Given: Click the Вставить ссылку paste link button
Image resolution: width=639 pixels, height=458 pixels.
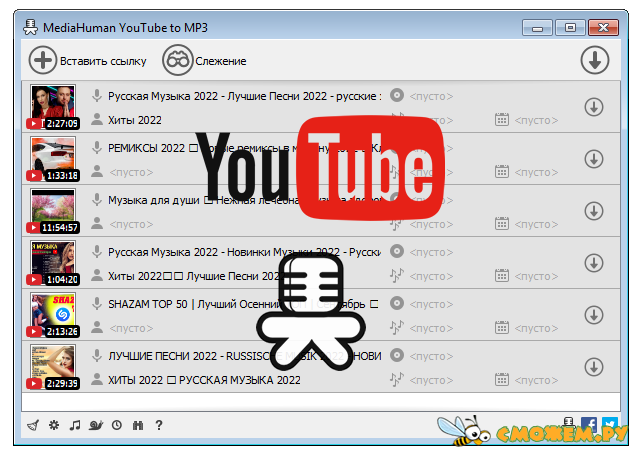Looking at the screenshot, I should (88, 61).
